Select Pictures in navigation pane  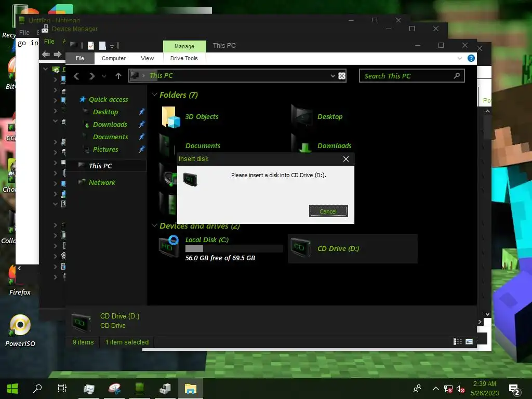pyautogui.click(x=105, y=149)
